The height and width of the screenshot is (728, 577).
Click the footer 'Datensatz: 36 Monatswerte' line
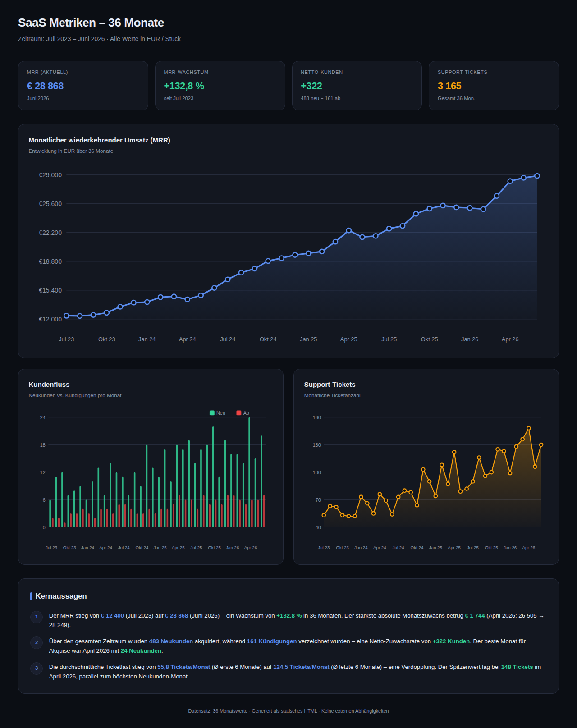pos(288,711)
